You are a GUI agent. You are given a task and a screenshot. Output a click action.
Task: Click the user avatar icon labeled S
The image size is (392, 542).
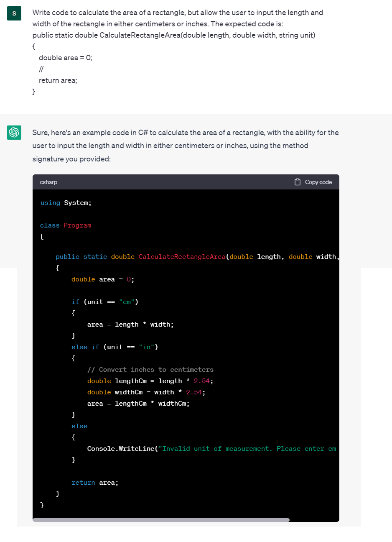click(14, 13)
